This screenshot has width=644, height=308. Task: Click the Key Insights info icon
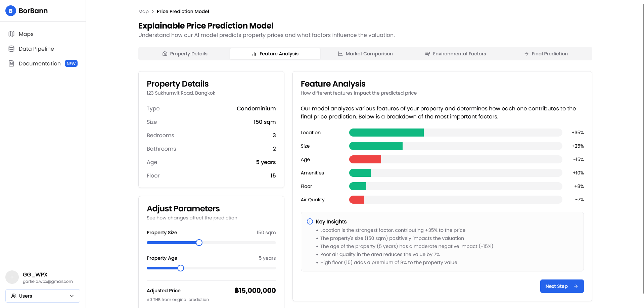pos(310,221)
